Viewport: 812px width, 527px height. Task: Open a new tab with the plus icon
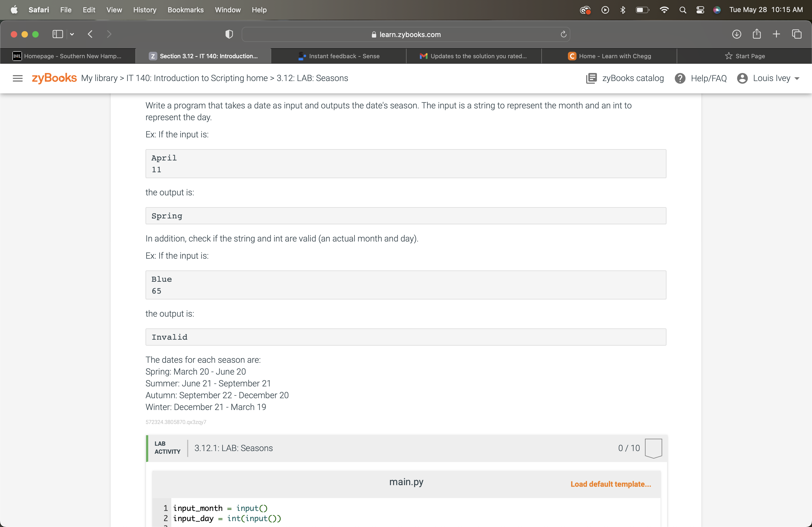coord(776,34)
